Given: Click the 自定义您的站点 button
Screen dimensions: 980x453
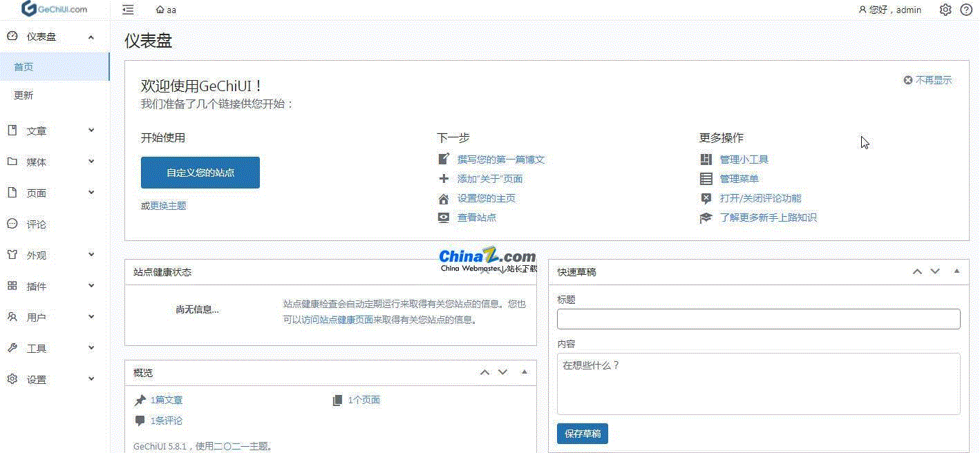Looking at the screenshot, I should 200,173.
